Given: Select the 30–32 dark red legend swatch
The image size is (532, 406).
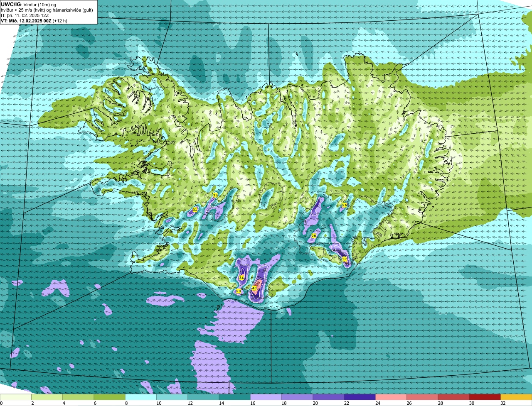Looking at the screenshot, I should (485, 397).
